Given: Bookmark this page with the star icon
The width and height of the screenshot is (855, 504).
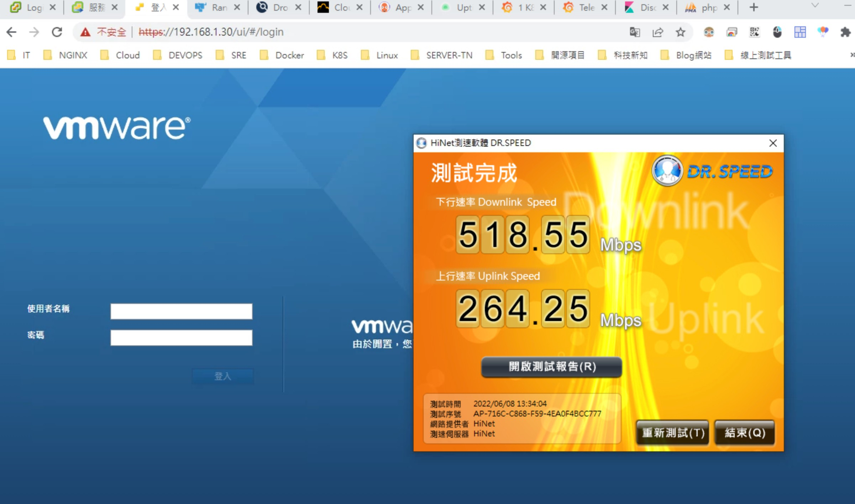Looking at the screenshot, I should (x=680, y=32).
